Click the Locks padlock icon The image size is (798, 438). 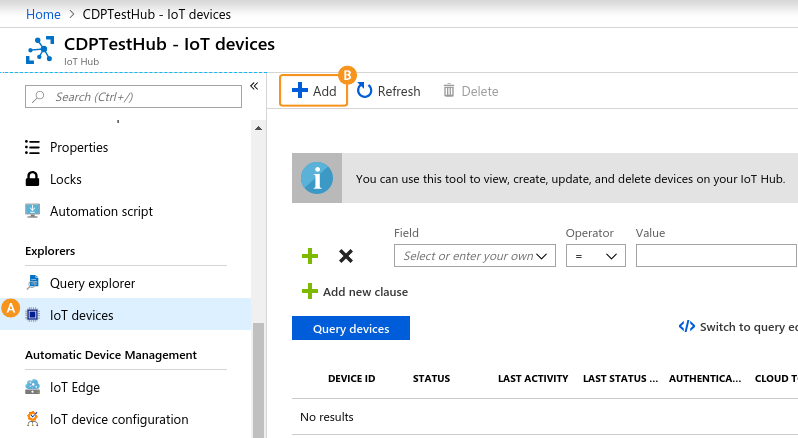pyautogui.click(x=32, y=179)
